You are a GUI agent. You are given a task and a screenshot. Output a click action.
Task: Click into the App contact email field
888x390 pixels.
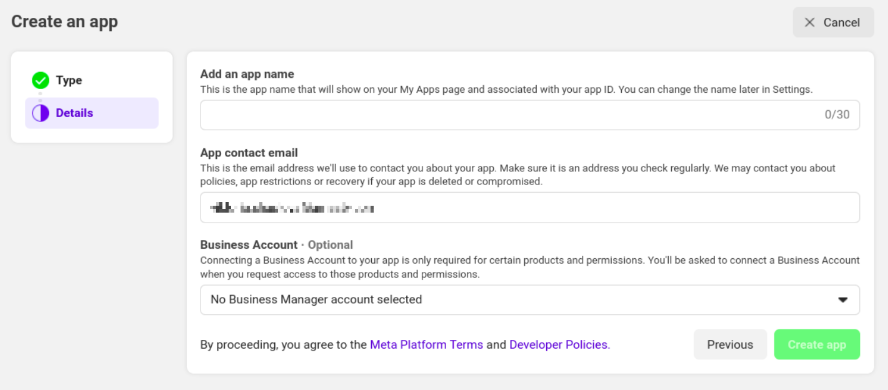tap(530, 207)
